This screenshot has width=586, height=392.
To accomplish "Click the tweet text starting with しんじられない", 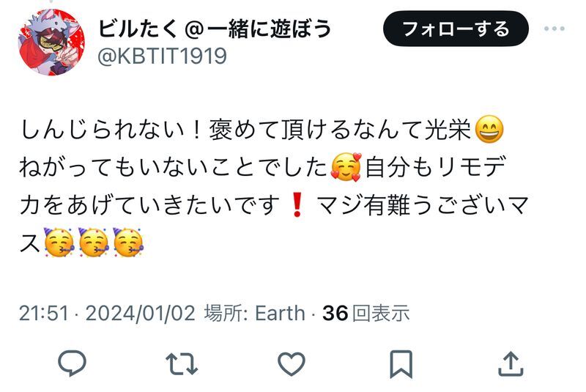I will click(x=274, y=186).
